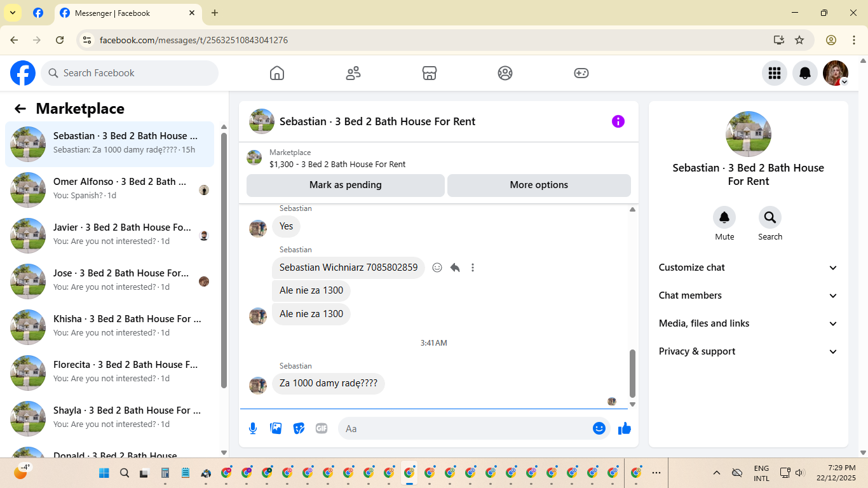
Task: Send a thumbs-up like
Action: 625,428
